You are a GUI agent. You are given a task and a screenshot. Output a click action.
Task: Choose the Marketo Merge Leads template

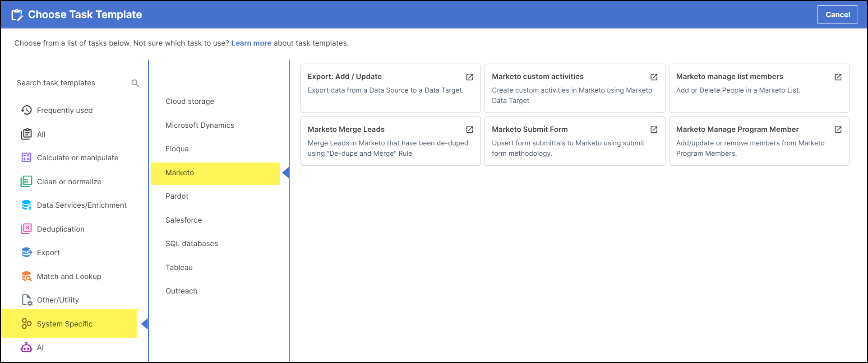click(391, 141)
